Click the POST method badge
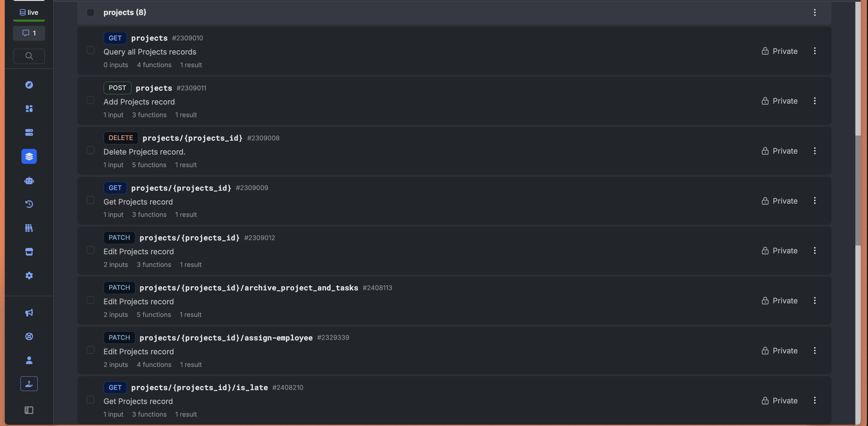868x426 pixels. tap(117, 88)
